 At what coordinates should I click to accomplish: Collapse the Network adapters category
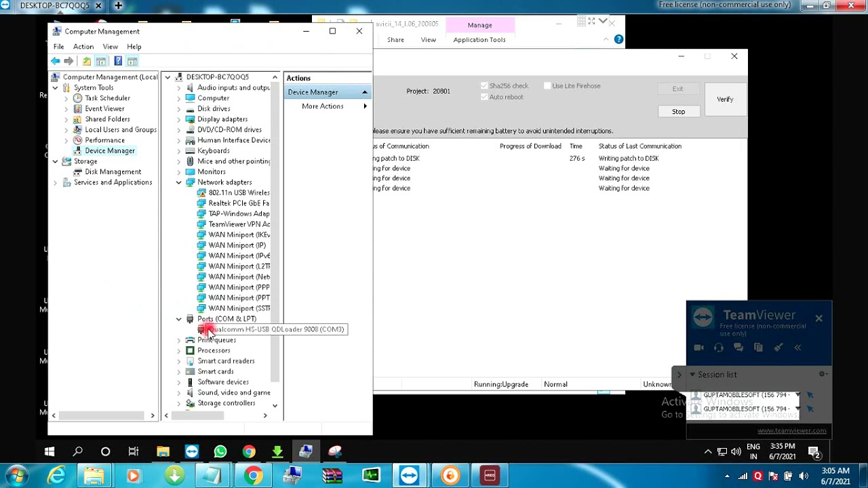coord(179,182)
